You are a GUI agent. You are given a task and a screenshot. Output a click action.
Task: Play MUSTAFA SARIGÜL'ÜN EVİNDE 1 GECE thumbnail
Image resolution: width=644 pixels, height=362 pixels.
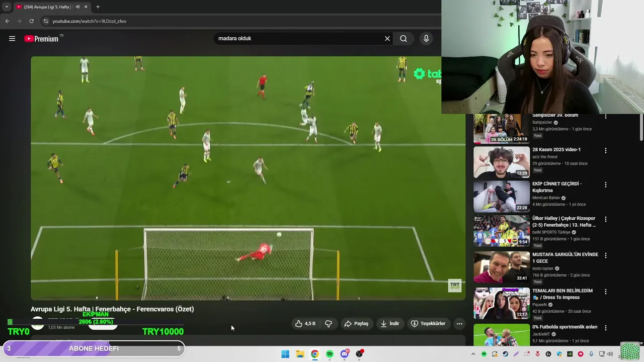click(x=501, y=267)
